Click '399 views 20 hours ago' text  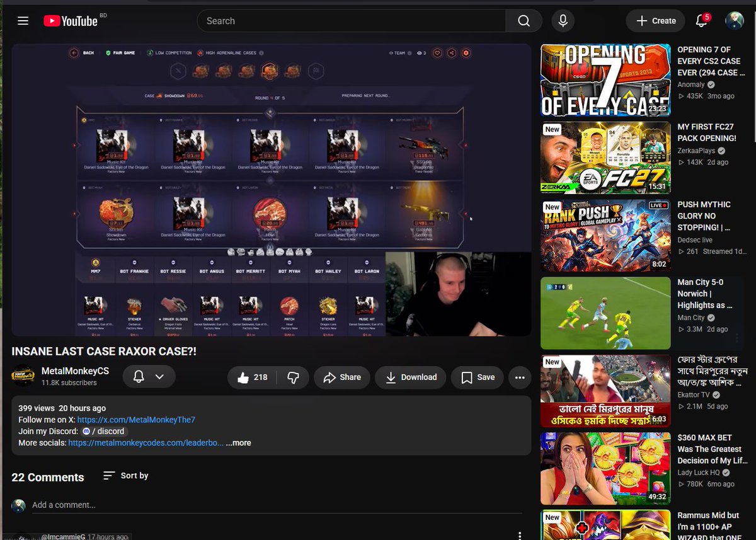pyautogui.click(x=62, y=408)
